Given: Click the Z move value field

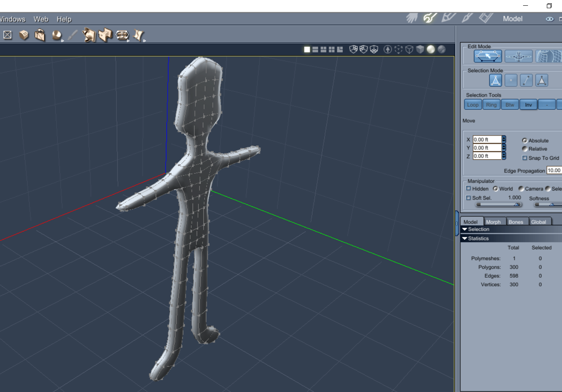Looking at the screenshot, I should [487, 156].
